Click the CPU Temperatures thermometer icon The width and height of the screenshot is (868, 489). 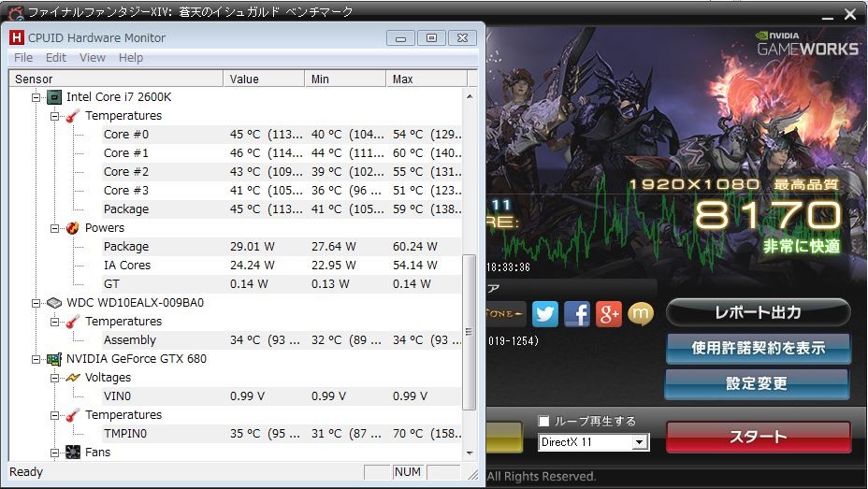click(x=73, y=116)
